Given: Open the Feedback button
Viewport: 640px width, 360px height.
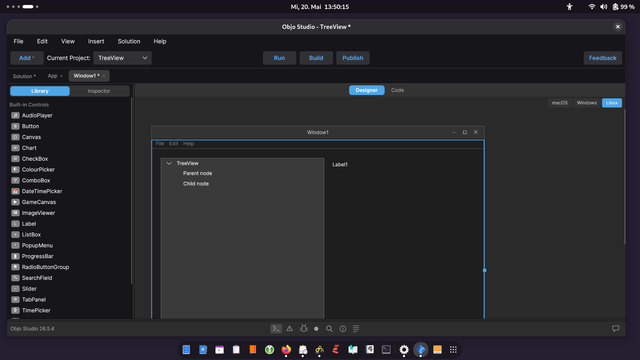Looking at the screenshot, I should tap(602, 58).
